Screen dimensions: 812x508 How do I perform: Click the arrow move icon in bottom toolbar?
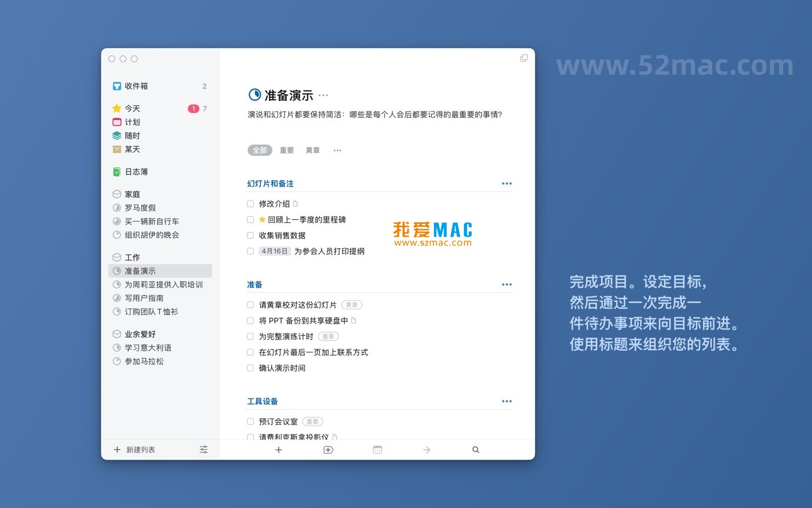[x=426, y=449]
